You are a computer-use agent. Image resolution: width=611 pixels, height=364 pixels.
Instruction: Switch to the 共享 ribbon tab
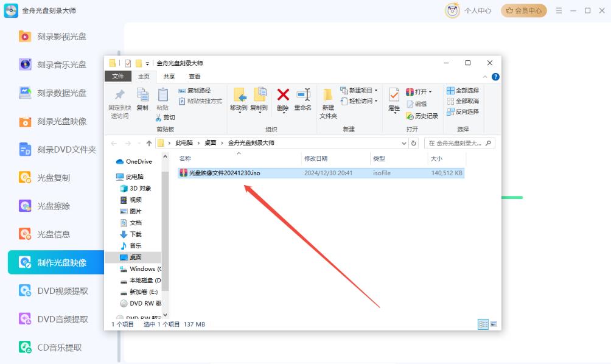(x=169, y=76)
